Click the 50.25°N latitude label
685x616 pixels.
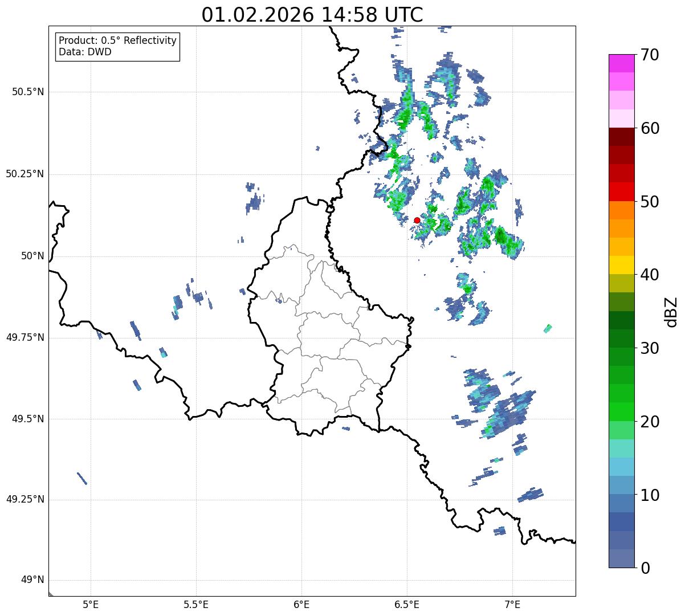(25, 174)
